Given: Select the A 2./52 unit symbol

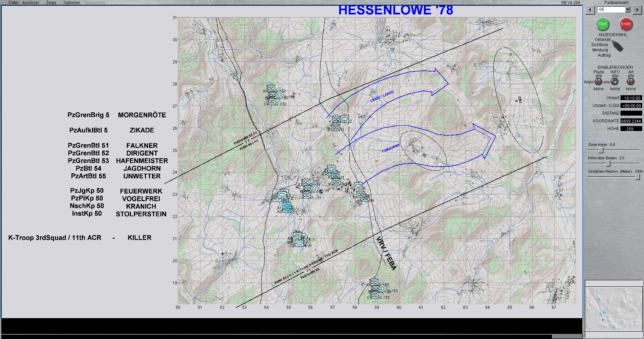Looking at the screenshot, I should tap(271, 89).
